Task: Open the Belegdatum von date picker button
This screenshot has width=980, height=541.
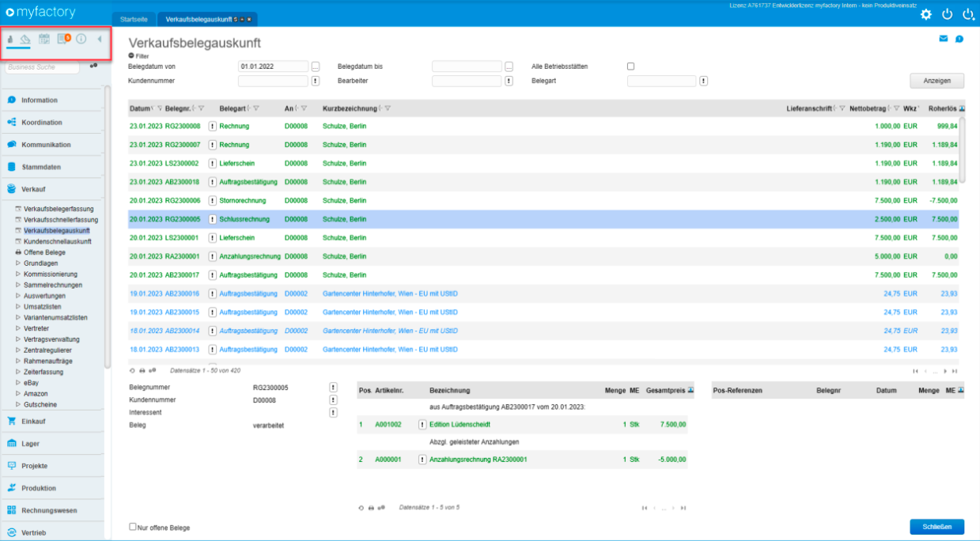Action: pyautogui.click(x=316, y=66)
